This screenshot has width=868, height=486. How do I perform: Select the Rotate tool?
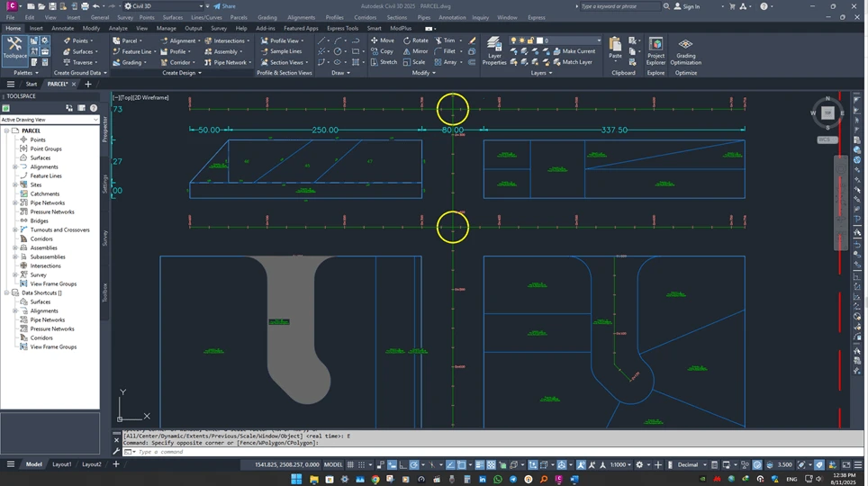(x=415, y=40)
